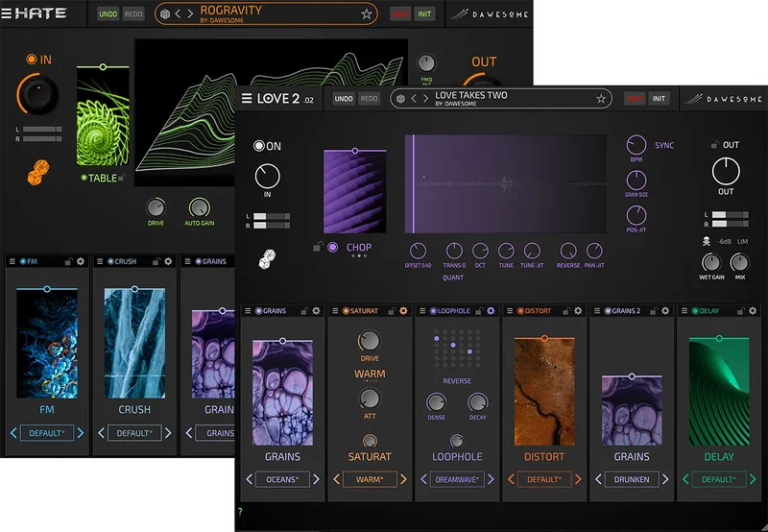Open settings gear of Hate Crush module
Viewport: 768px width, 532px height.
pos(168,261)
